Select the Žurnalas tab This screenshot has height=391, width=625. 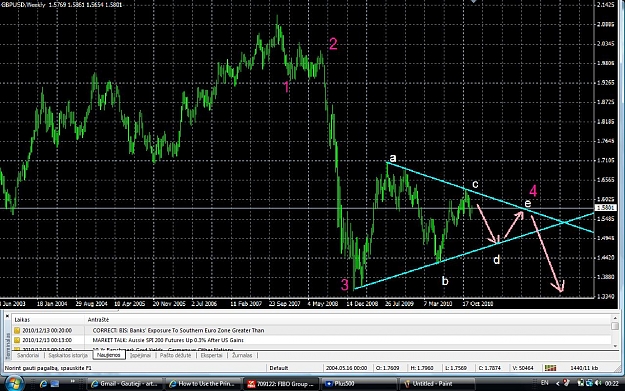pos(242,355)
